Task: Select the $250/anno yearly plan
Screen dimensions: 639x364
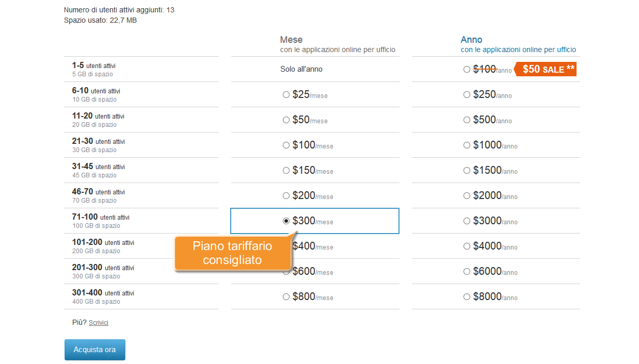Action: [467, 94]
